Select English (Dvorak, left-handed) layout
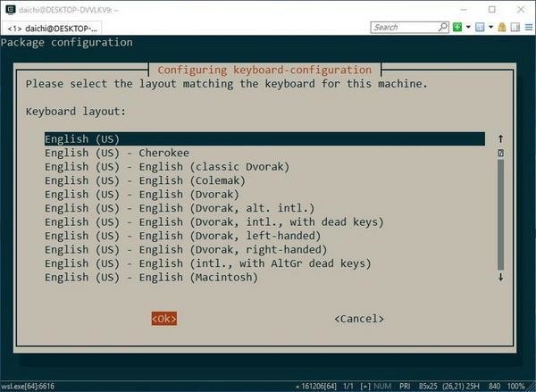The height and width of the screenshot is (392, 536). pyautogui.click(x=183, y=236)
